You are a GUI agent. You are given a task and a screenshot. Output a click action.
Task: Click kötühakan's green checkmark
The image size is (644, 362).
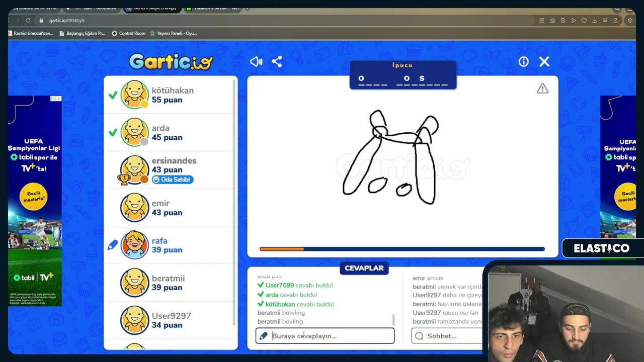[x=113, y=95]
